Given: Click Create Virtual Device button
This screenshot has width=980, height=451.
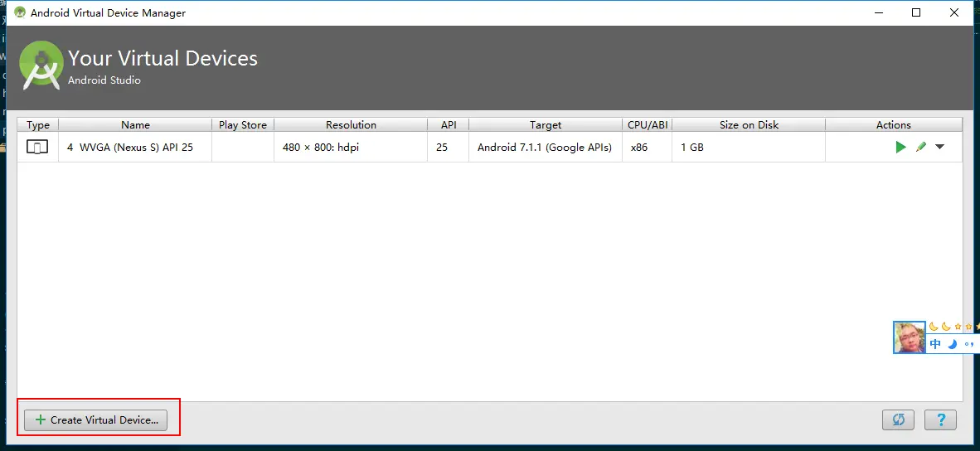Looking at the screenshot, I should [95, 419].
